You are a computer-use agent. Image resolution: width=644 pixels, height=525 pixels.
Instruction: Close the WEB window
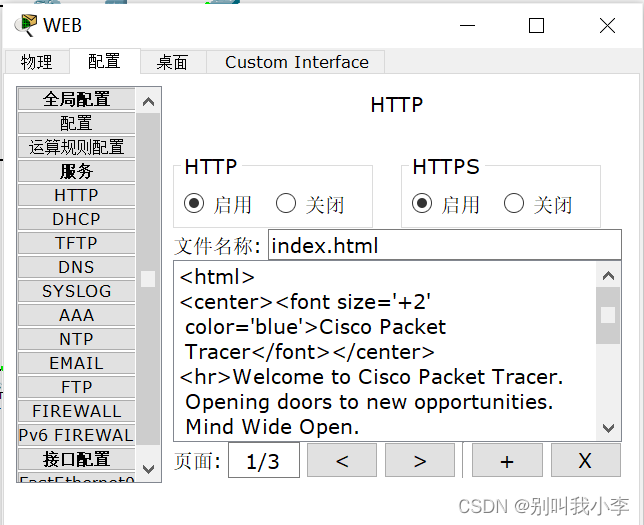607,25
